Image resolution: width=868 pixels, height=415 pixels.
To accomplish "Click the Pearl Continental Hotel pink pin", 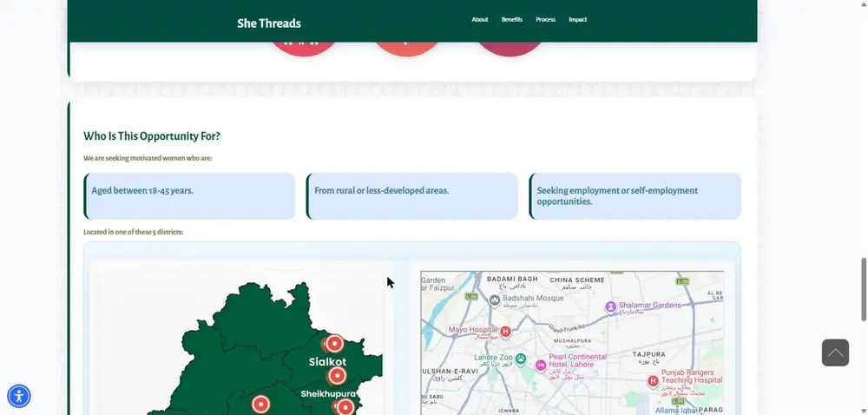I will coord(540,366).
